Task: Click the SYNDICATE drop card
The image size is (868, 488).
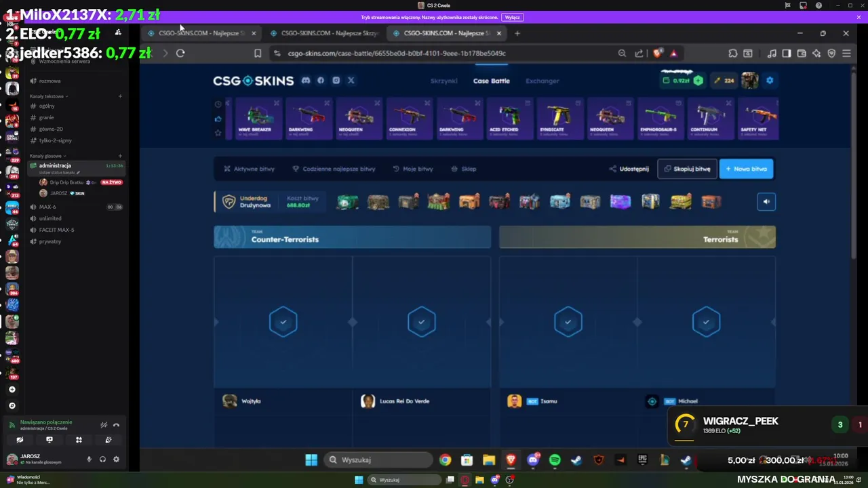Action: click(x=560, y=119)
